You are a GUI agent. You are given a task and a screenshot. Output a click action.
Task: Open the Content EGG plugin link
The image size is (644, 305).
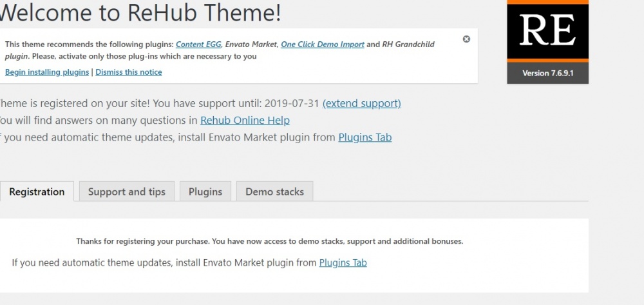[198, 44]
